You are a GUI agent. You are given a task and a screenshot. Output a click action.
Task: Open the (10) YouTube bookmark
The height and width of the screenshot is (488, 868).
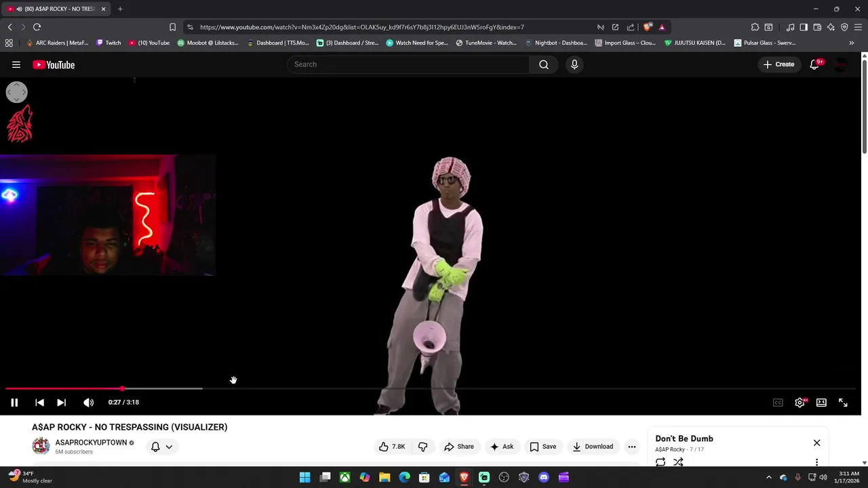click(149, 43)
